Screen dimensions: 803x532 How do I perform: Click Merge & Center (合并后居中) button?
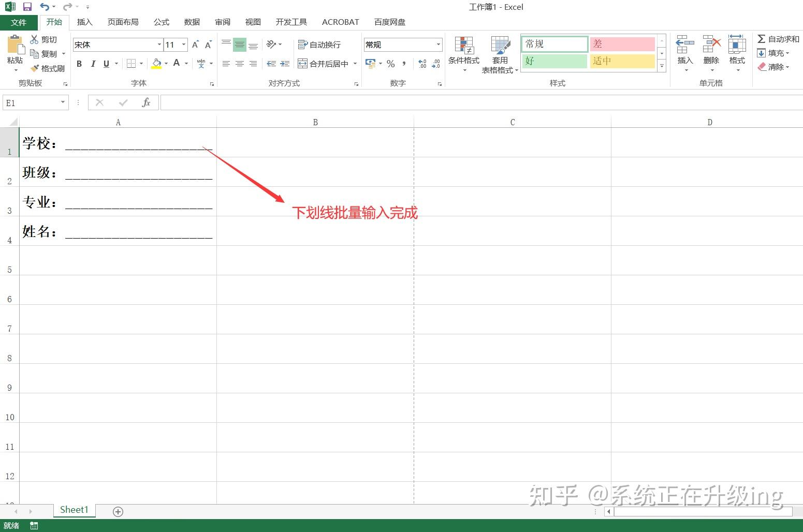coord(324,64)
